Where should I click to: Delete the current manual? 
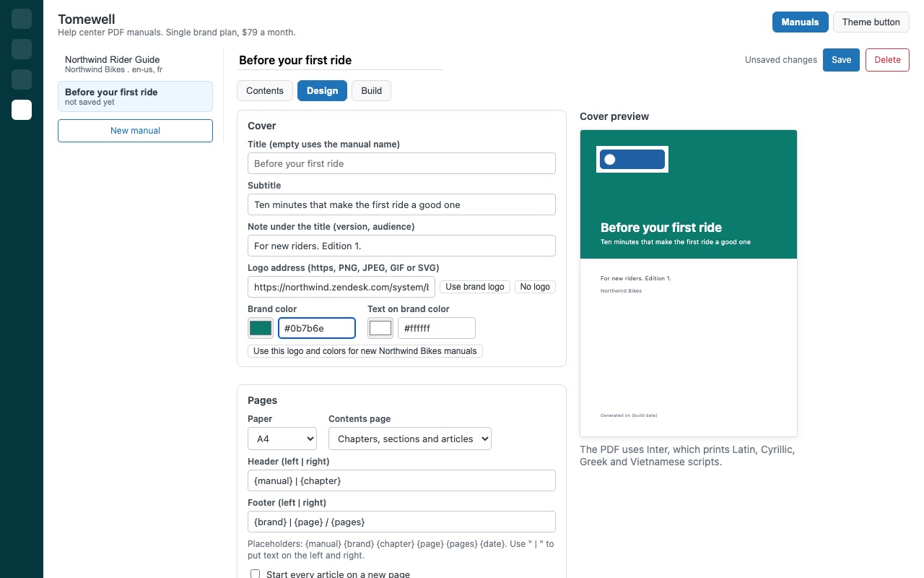pos(887,60)
